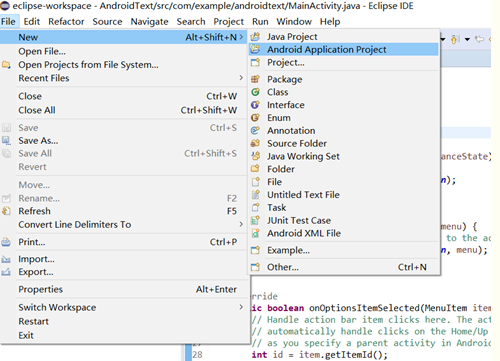
Task: Click the green Class icon
Action: click(255, 92)
